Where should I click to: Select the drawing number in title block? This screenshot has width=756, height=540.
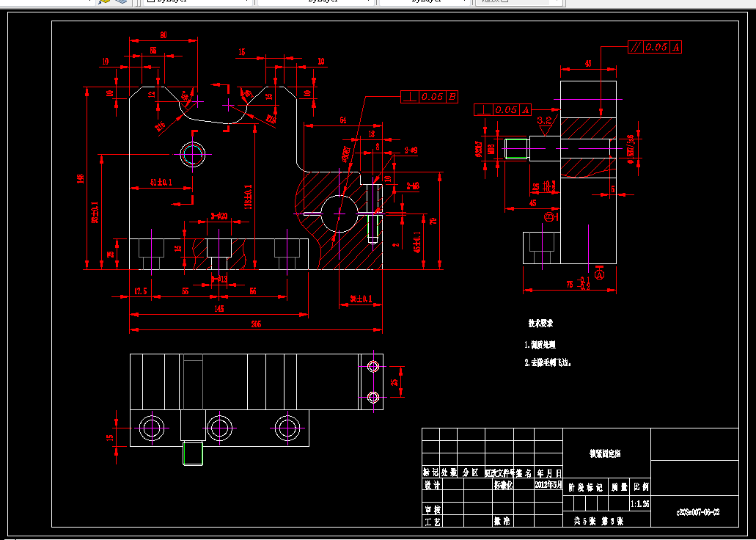point(697,512)
